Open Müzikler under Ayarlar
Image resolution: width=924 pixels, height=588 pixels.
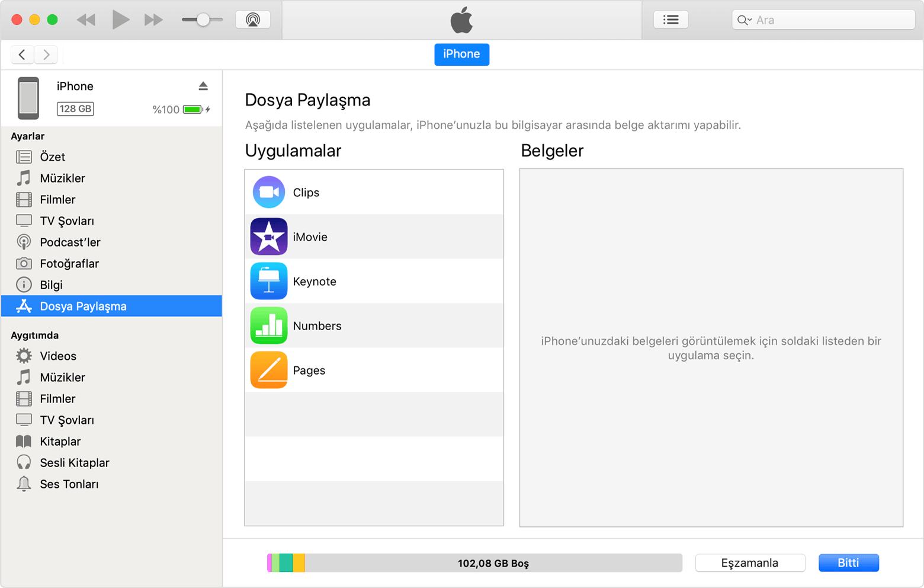[x=111, y=178]
